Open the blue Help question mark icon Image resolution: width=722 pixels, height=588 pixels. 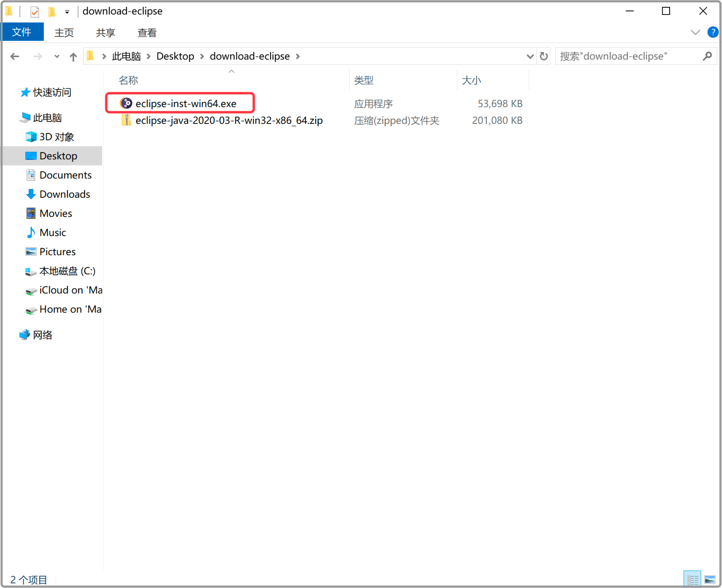click(713, 32)
